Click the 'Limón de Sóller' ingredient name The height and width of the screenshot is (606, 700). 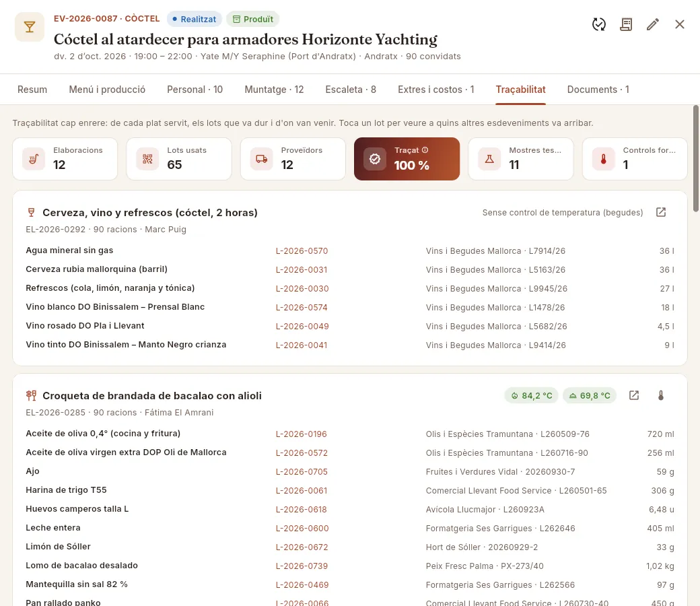[58, 547]
